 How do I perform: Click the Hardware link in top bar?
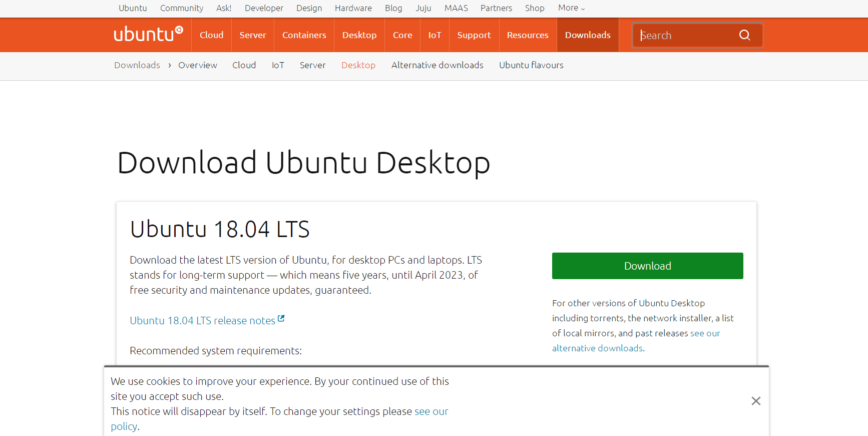[353, 8]
